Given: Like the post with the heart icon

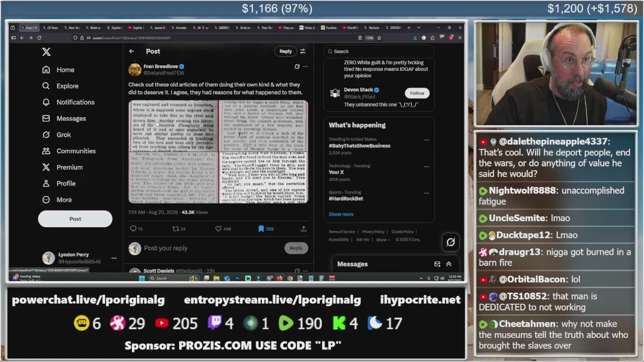Looking at the screenshot, I should (x=218, y=229).
